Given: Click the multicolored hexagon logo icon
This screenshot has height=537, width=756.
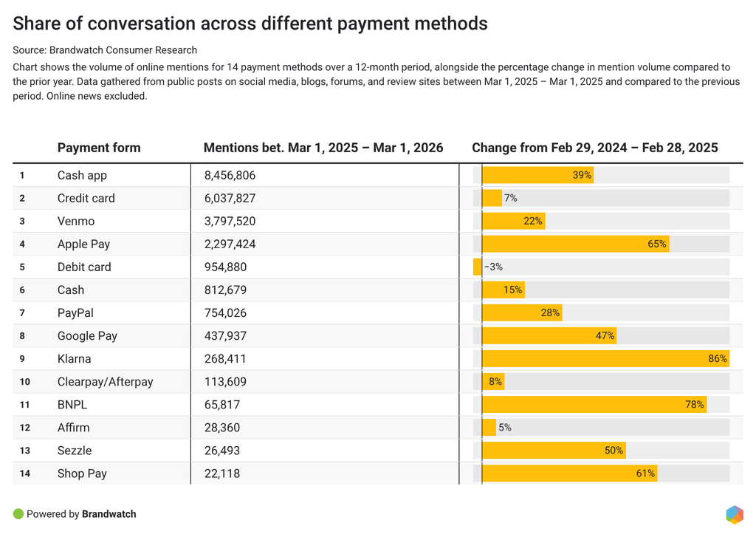Looking at the screenshot, I should click(x=734, y=514).
